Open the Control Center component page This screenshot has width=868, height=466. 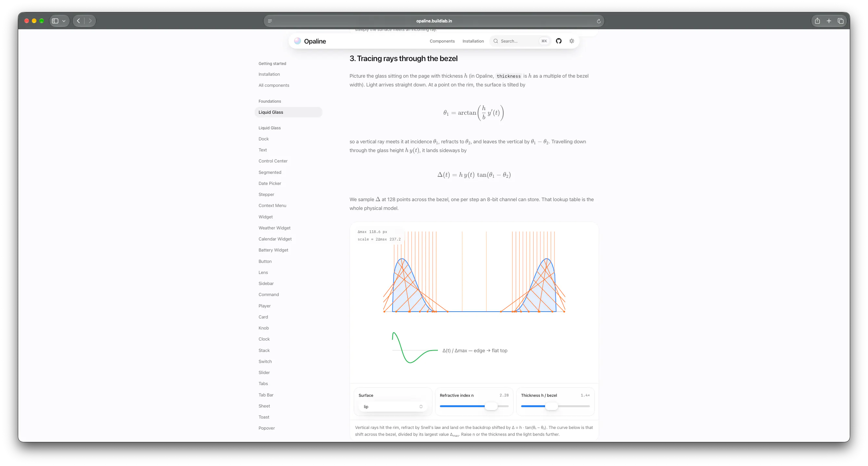coord(273,161)
